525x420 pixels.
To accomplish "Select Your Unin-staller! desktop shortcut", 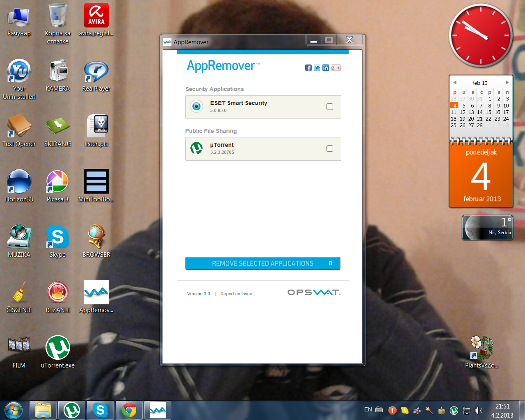I will click(19, 80).
